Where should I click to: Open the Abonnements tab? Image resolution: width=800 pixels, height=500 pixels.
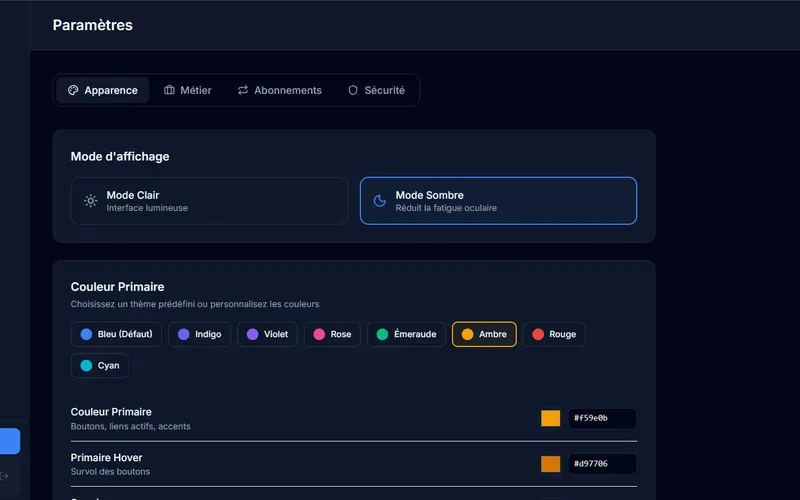pos(280,90)
